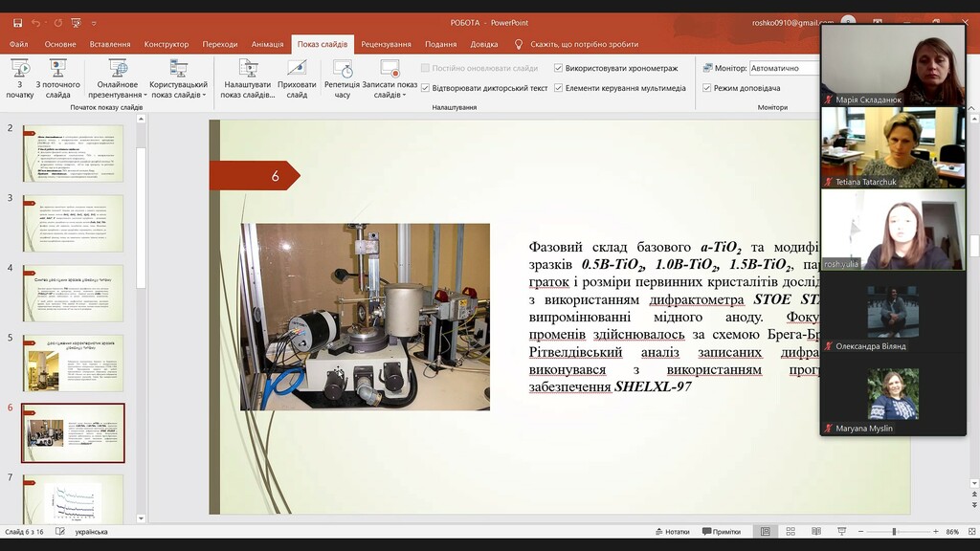Switch to Reading view

816,532
